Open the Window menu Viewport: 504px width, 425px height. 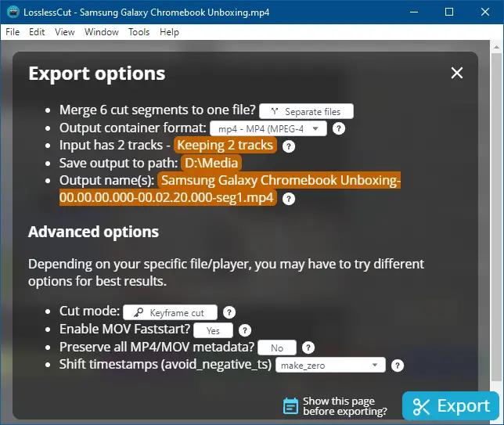[x=102, y=32]
